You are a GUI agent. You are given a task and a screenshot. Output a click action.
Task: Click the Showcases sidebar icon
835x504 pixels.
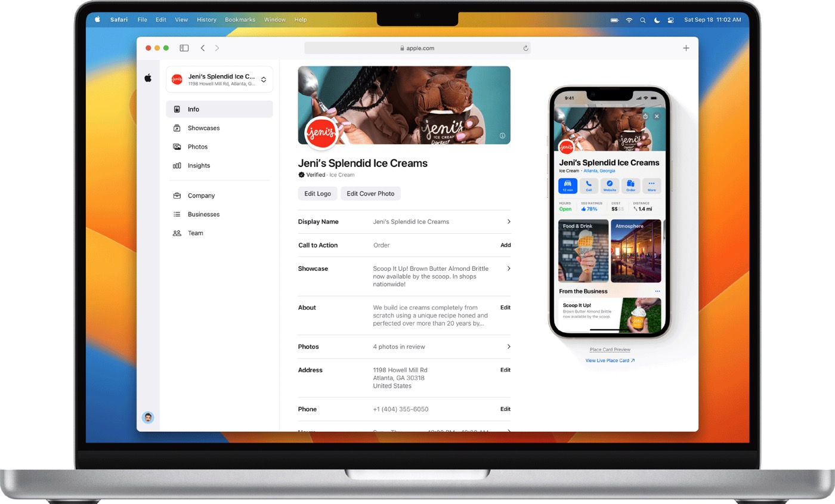click(177, 128)
